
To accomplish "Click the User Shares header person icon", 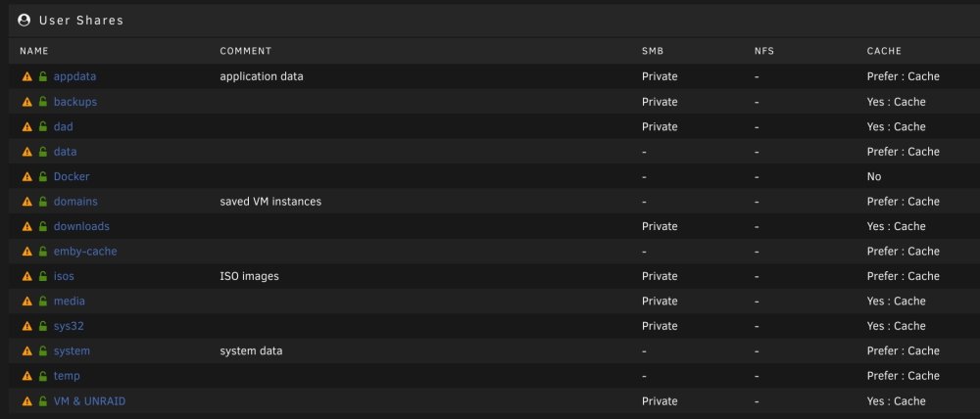I will 24,20.
